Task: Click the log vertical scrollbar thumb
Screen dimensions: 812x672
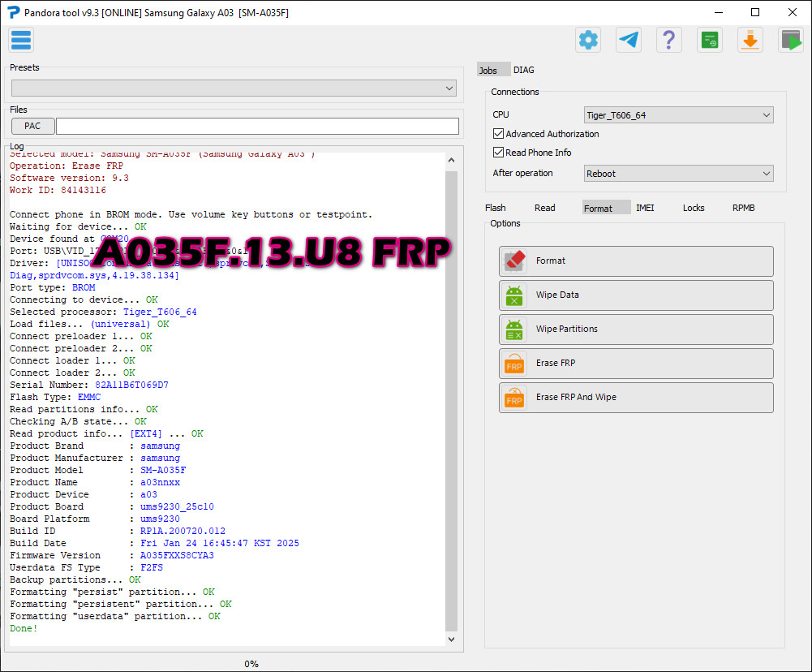Action: click(x=451, y=402)
